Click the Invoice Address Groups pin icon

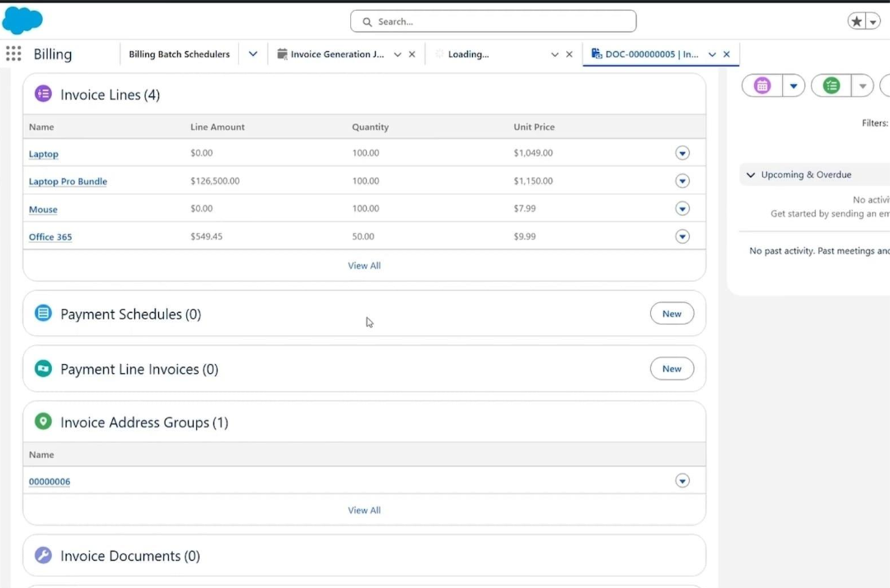coord(43,422)
